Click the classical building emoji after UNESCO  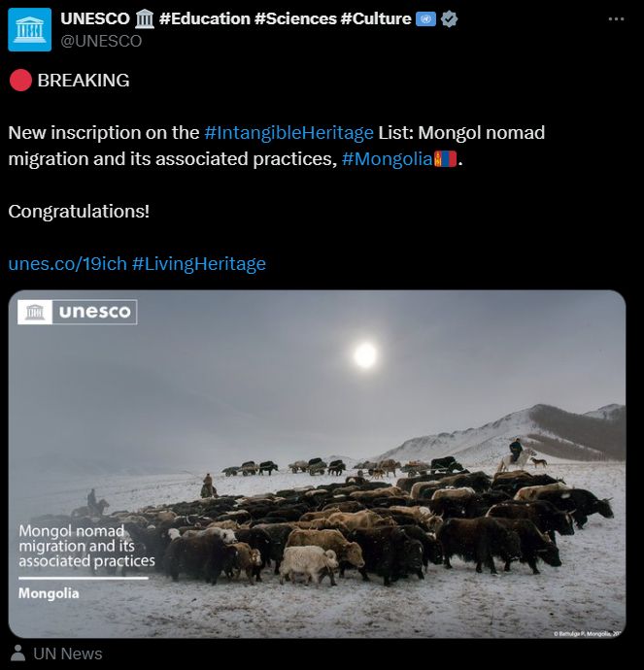pos(145,19)
